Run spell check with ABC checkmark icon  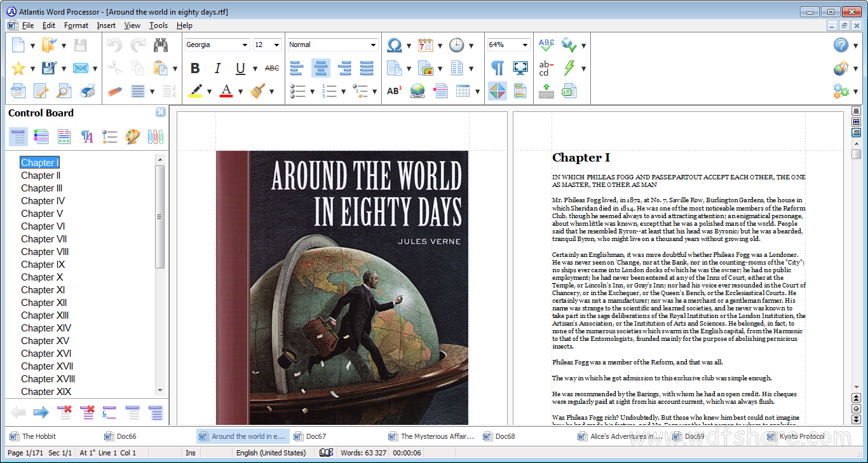(546, 45)
